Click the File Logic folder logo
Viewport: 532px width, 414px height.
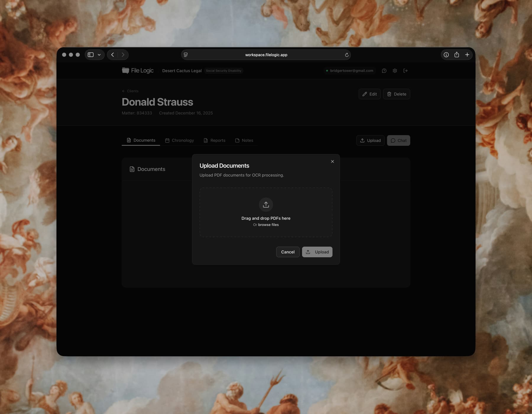coord(125,70)
